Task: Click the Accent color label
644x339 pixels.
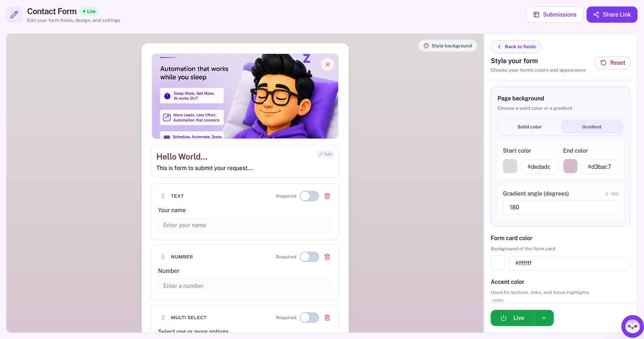Action: (x=507, y=282)
